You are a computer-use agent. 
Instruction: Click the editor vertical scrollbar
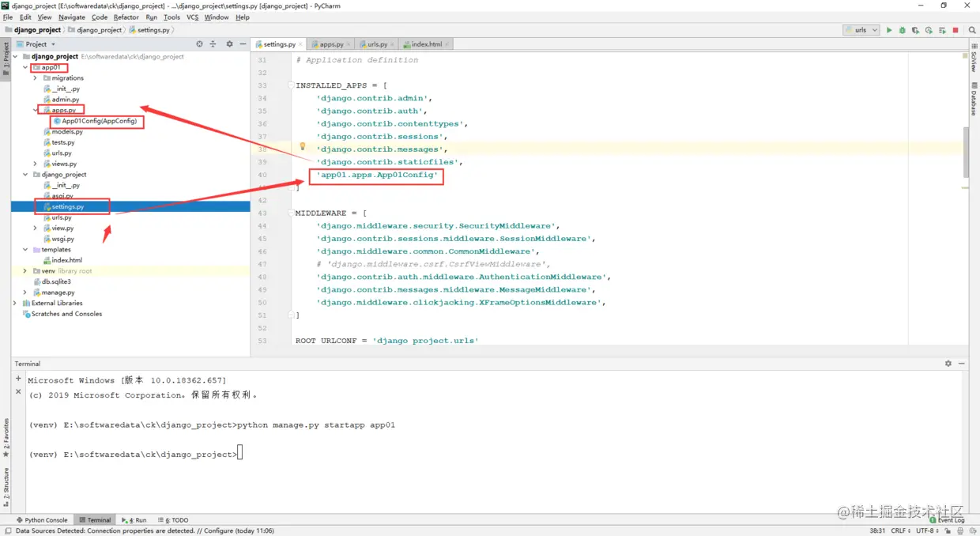pyautogui.click(x=966, y=152)
